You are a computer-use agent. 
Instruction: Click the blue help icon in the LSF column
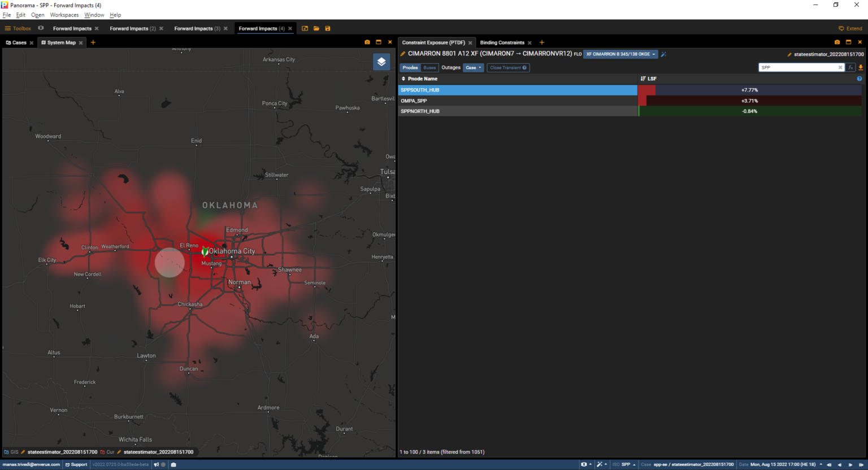pyautogui.click(x=860, y=79)
